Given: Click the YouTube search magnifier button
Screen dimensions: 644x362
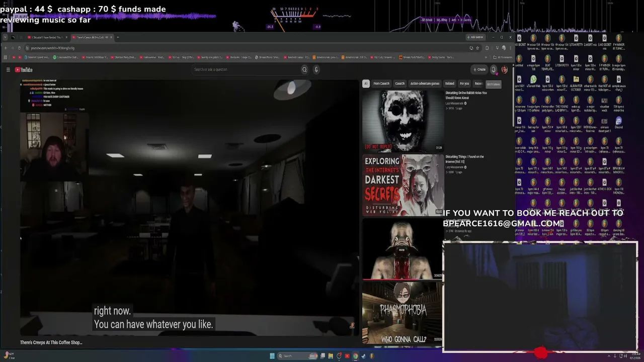Looking at the screenshot, I should [x=304, y=69].
